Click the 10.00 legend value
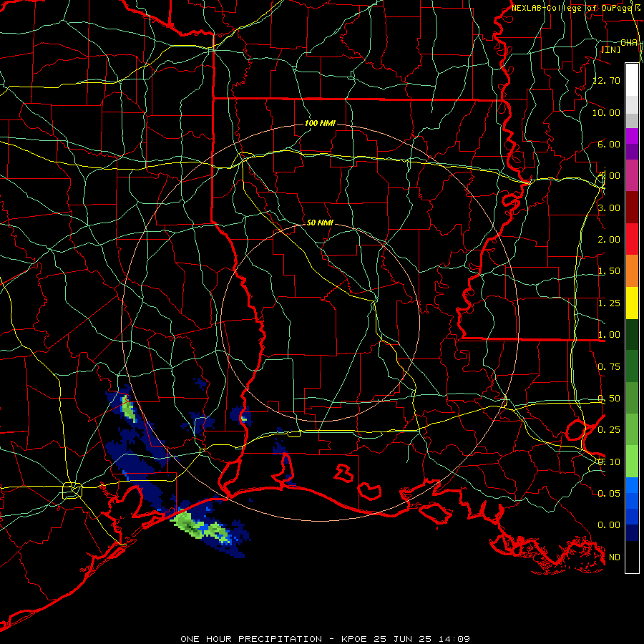Viewport: 644px width, 644px height. [607, 112]
